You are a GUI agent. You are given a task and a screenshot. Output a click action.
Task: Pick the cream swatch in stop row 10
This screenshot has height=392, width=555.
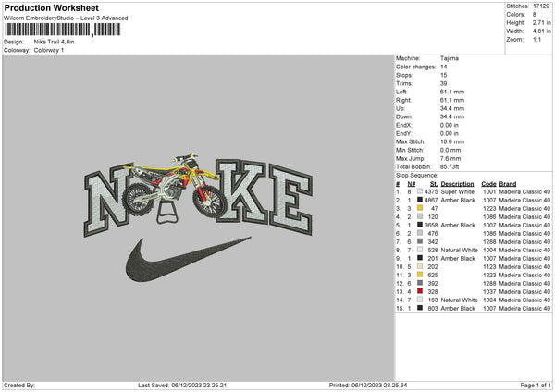tap(420, 266)
